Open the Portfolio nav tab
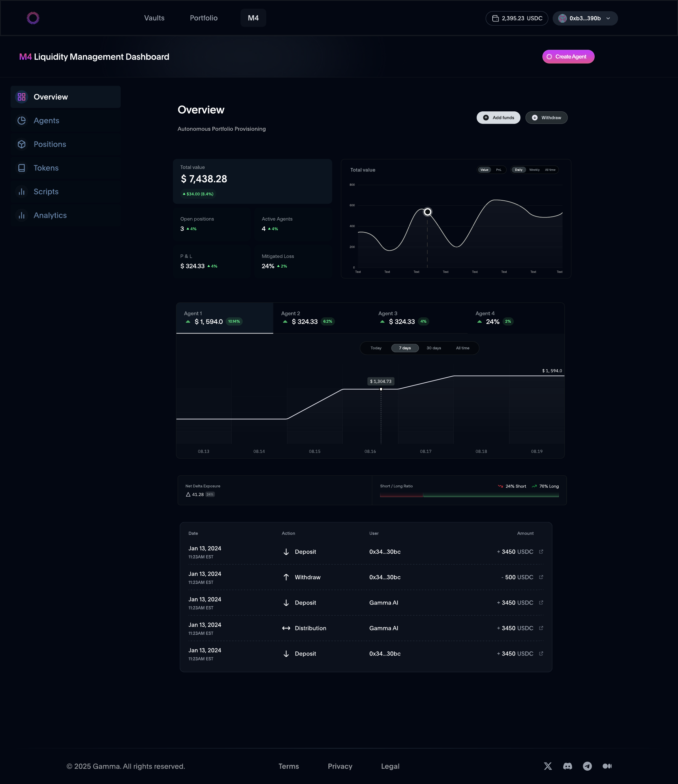Image resolution: width=678 pixels, height=784 pixels. pos(203,18)
